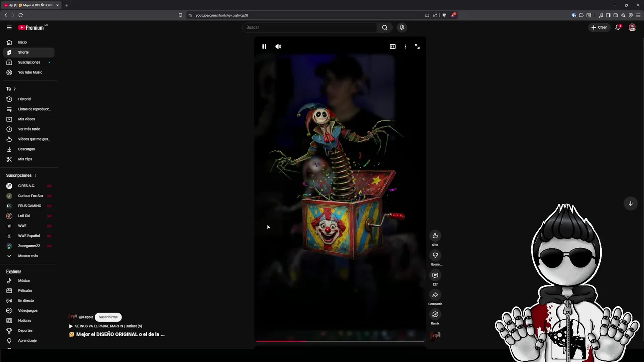Open Mis videos
The width and height of the screenshot is (644, 362).
point(28,119)
